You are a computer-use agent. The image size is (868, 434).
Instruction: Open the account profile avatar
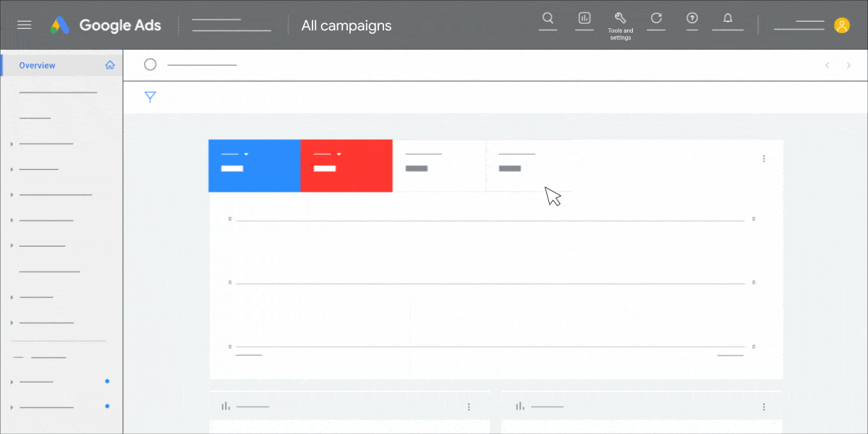point(841,25)
